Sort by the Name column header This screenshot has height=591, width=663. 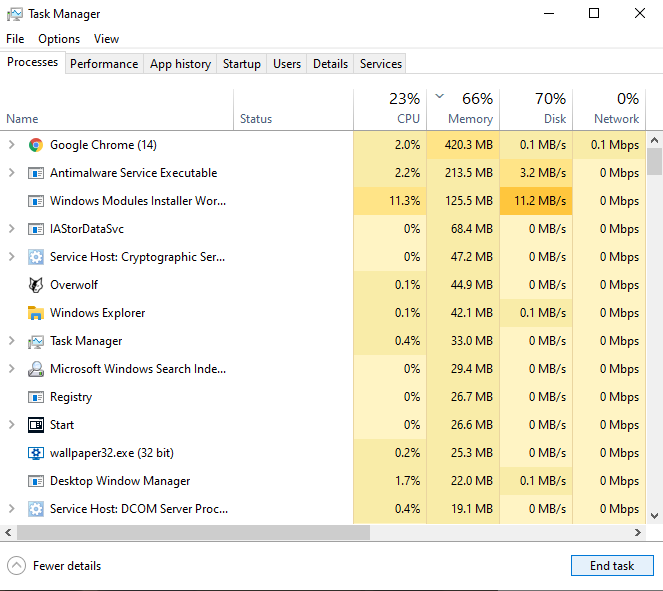coord(116,109)
